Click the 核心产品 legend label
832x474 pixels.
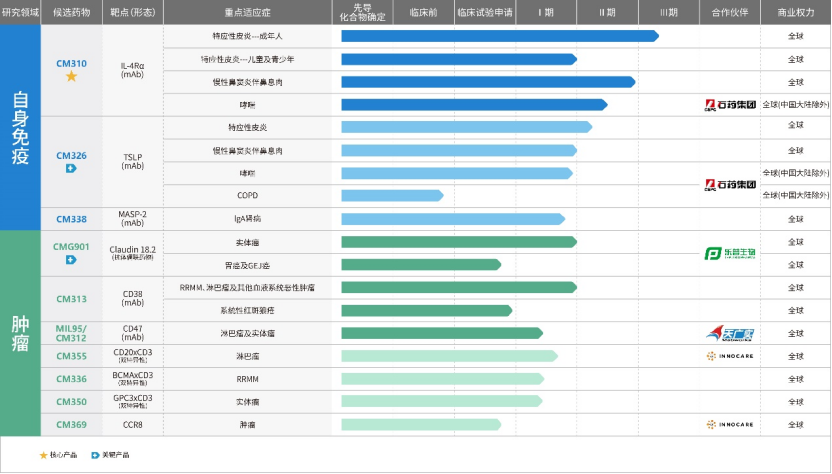64,455
